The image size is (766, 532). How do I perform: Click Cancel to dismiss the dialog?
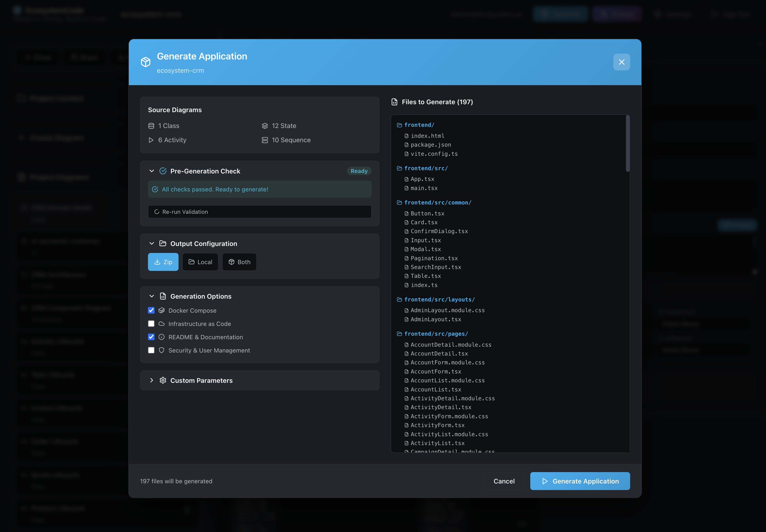pos(504,481)
